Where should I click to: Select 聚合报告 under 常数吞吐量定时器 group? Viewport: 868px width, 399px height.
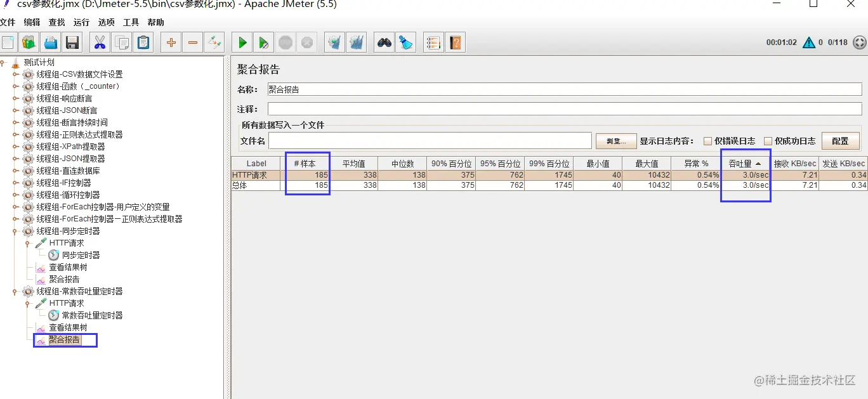[65, 339]
